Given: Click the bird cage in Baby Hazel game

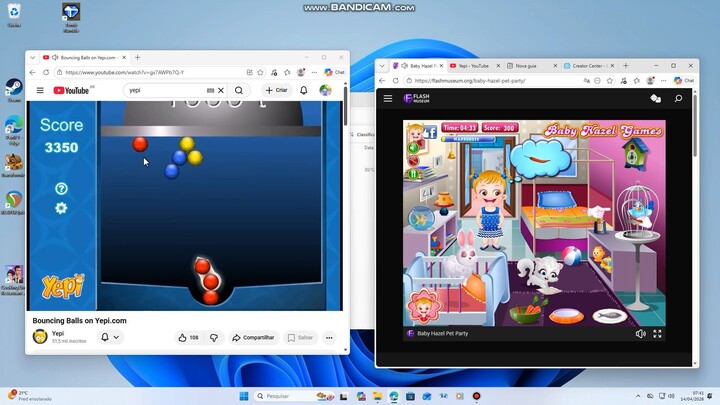Looking at the screenshot, I should pos(638,209).
